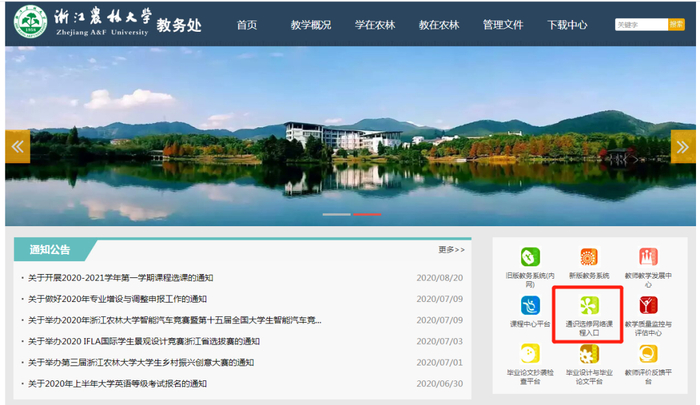
Task: Open the 毕业论文抄袭检查平台 yellow icon
Action: point(530,354)
